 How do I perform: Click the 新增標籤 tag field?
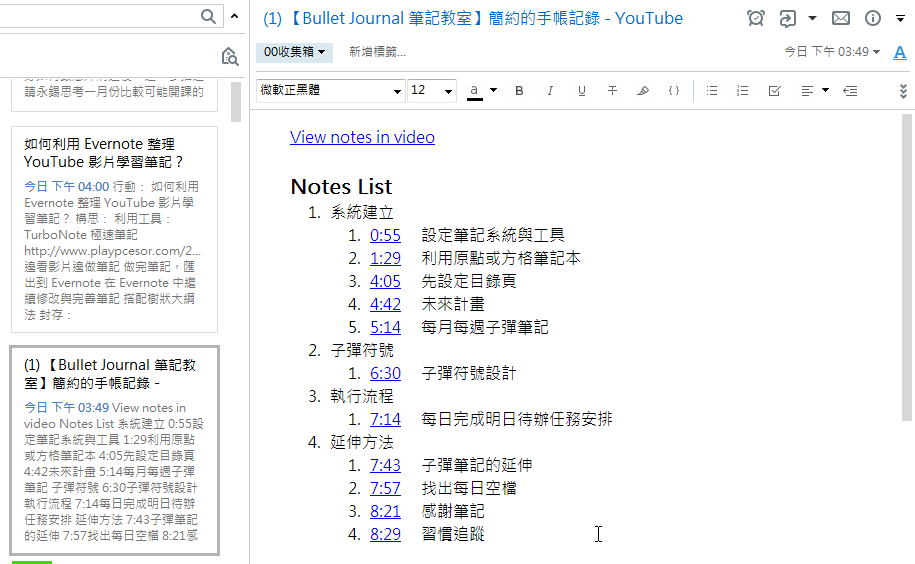pyautogui.click(x=378, y=52)
